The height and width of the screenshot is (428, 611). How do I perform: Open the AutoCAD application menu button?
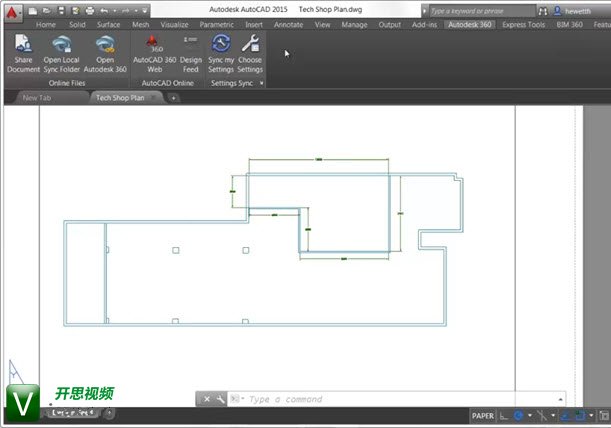[x=13, y=13]
